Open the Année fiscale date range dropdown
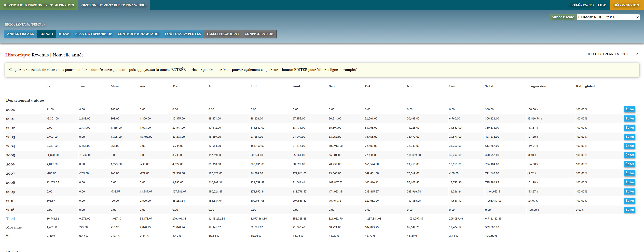Image resolution: width=644 pixels, height=252 pixels. pos(608,17)
